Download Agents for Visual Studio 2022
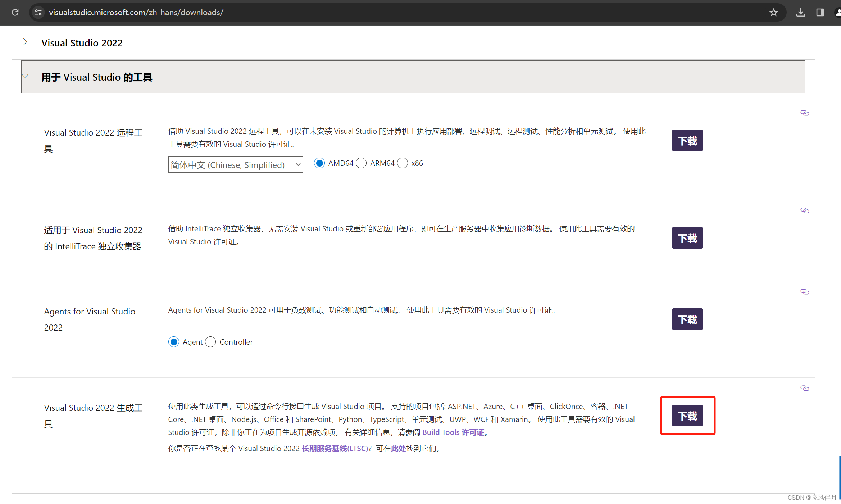Viewport: 841px width, 504px height. pyautogui.click(x=687, y=319)
